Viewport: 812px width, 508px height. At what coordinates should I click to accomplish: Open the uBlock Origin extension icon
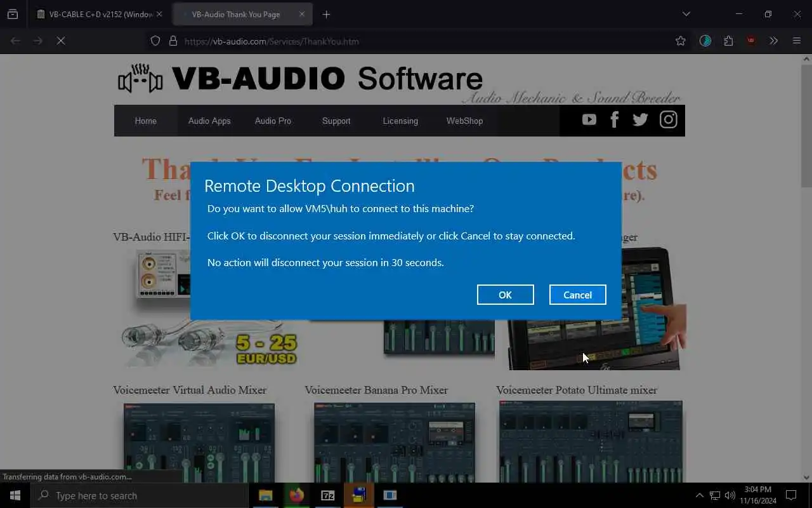751,41
